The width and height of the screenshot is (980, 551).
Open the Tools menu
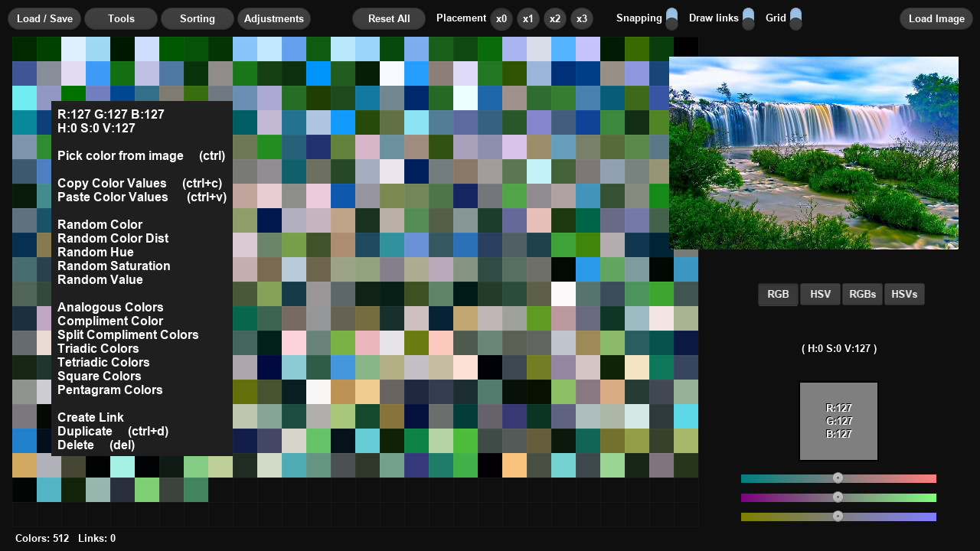pyautogui.click(x=121, y=18)
